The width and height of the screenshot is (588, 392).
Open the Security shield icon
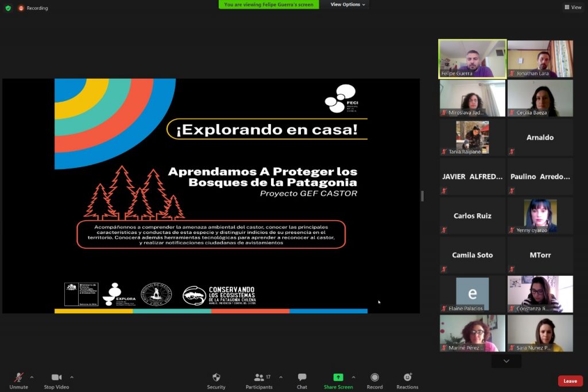pos(216,378)
